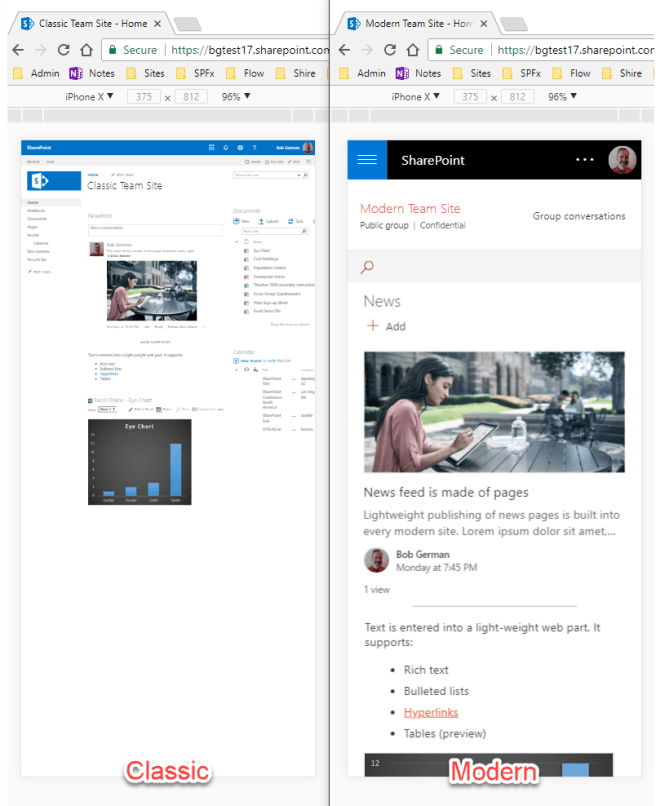The width and height of the screenshot is (656, 806).
Task: Click the reload button in the Modern browser window
Action: point(390,49)
